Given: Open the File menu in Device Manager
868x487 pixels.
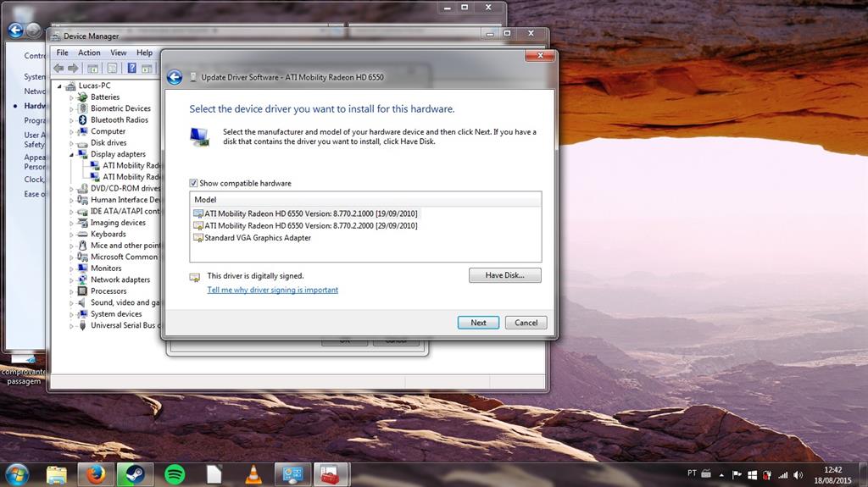Looking at the screenshot, I should point(62,53).
